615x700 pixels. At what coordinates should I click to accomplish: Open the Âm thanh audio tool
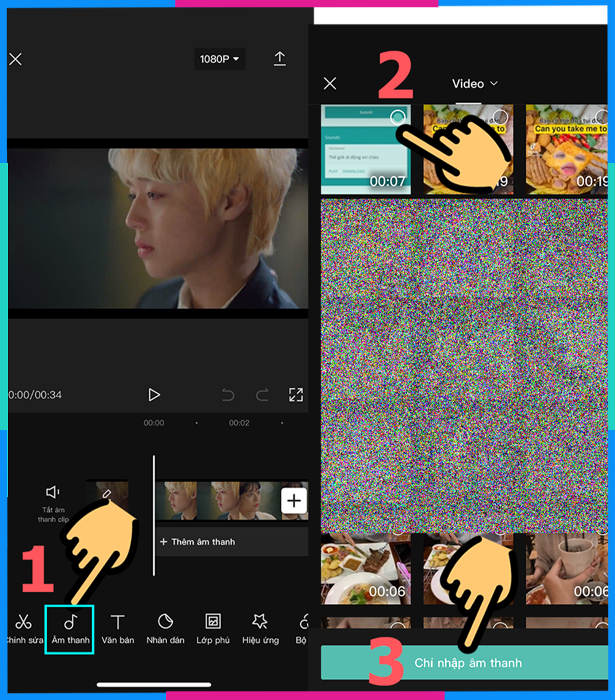tap(70, 629)
